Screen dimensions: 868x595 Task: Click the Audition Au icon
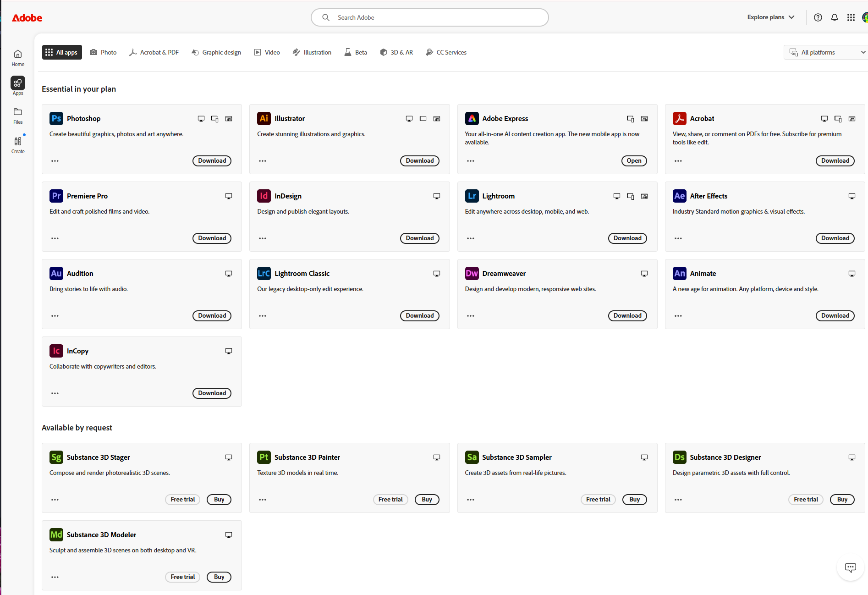coord(56,273)
